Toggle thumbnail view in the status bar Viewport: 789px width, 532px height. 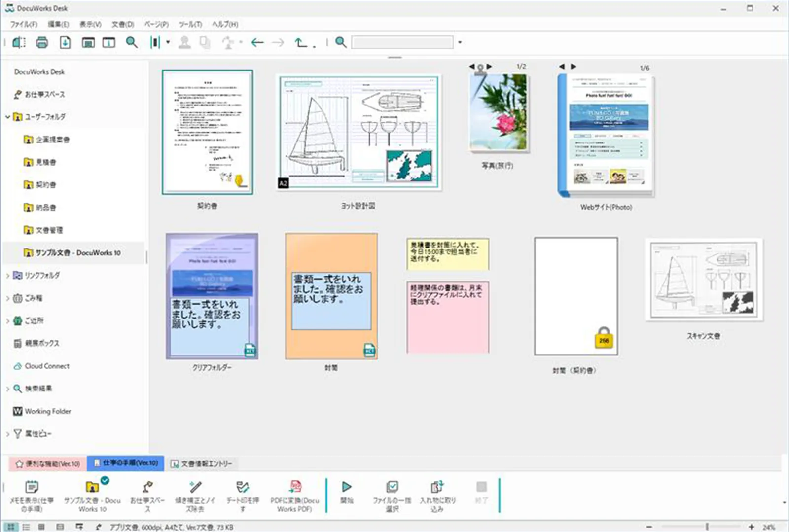(x=11, y=527)
